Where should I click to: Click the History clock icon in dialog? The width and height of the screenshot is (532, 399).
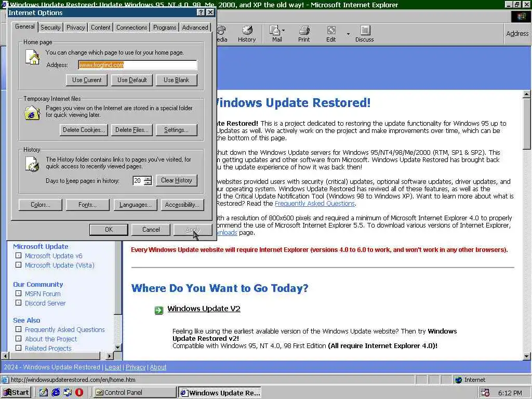[32, 165]
